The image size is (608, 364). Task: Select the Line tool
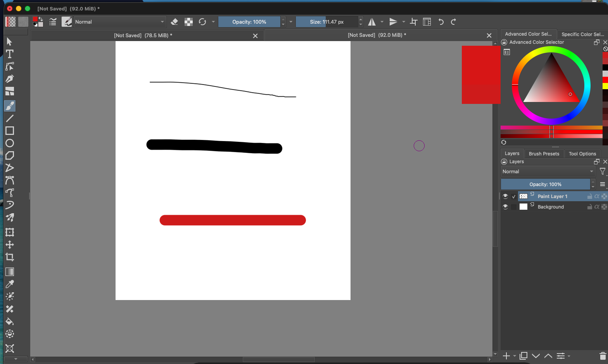coord(10,118)
